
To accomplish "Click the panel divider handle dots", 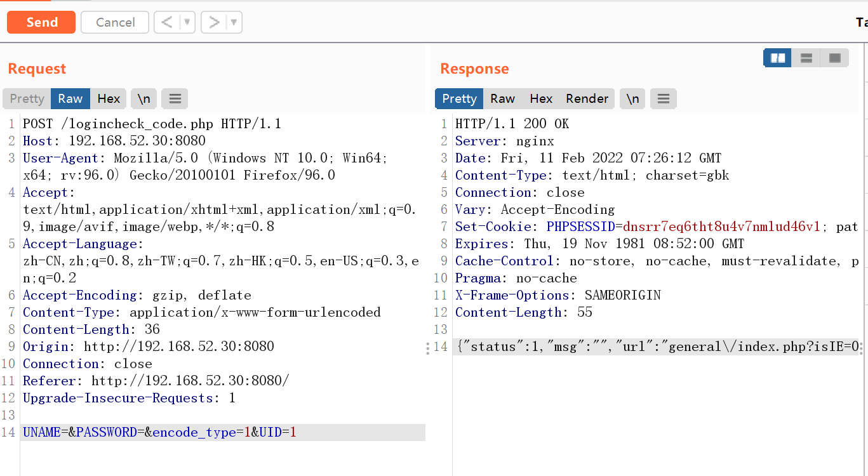I will pos(427,348).
